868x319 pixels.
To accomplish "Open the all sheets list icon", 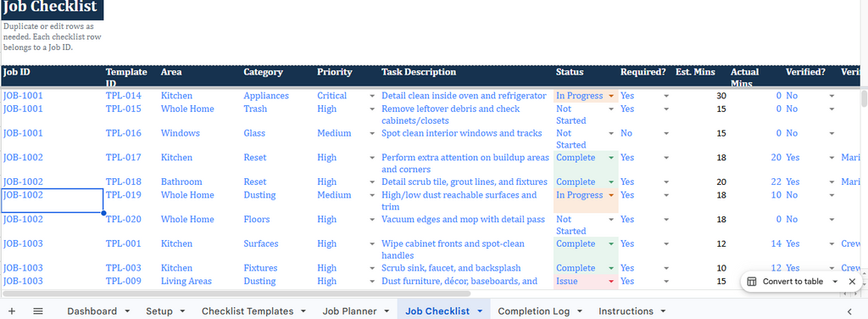I will point(37,311).
